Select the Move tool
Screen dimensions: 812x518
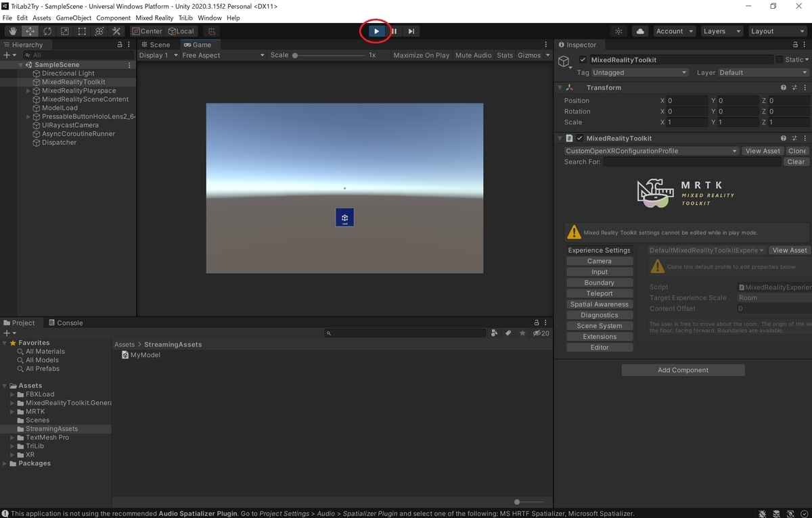click(x=30, y=31)
